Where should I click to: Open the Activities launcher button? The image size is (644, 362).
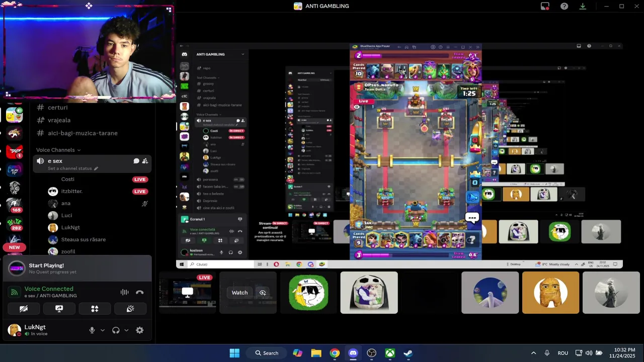(x=95, y=309)
